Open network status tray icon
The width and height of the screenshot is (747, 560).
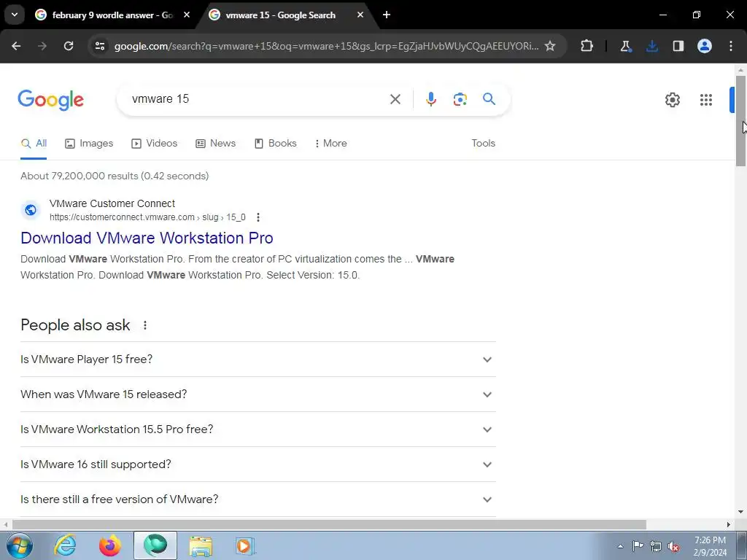click(x=656, y=546)
